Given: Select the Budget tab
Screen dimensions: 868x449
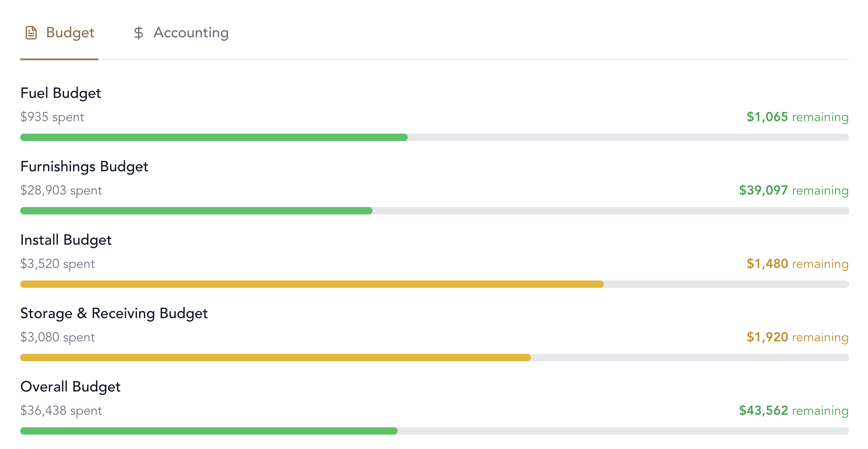Looking at the screenshot, I should pyautogui.click(x=70, y=33).
